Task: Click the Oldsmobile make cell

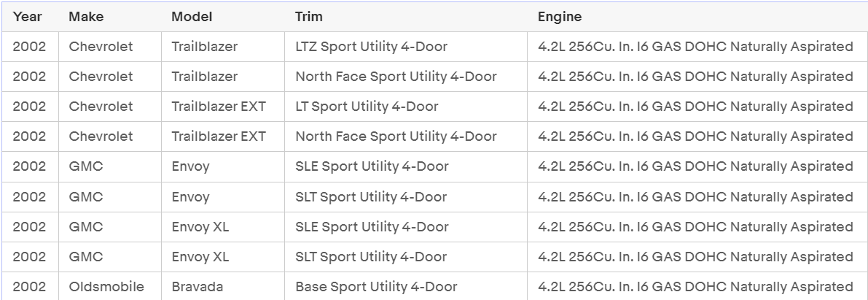Action: click(x=106, y=287)
